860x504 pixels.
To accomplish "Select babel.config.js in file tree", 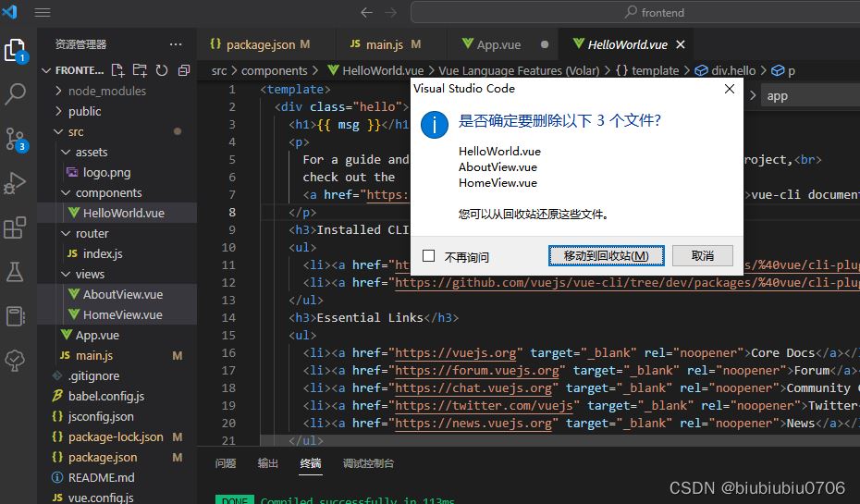I will 105,396.
